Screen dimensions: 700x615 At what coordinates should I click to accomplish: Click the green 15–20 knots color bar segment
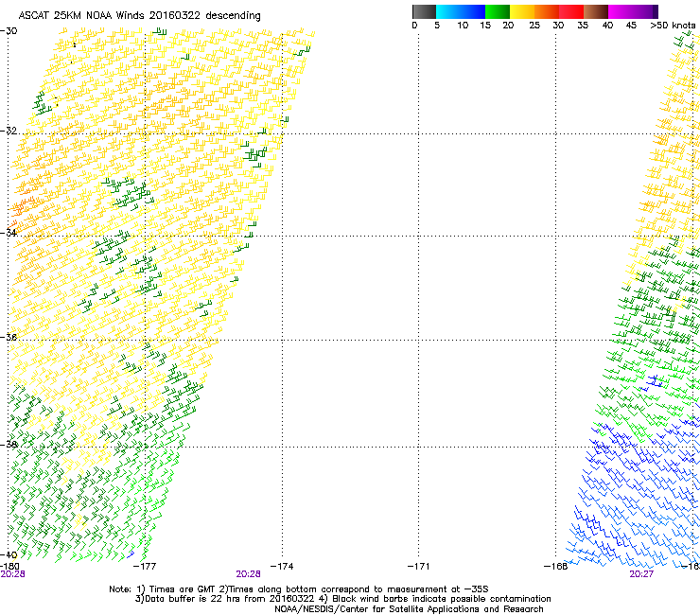498,11
